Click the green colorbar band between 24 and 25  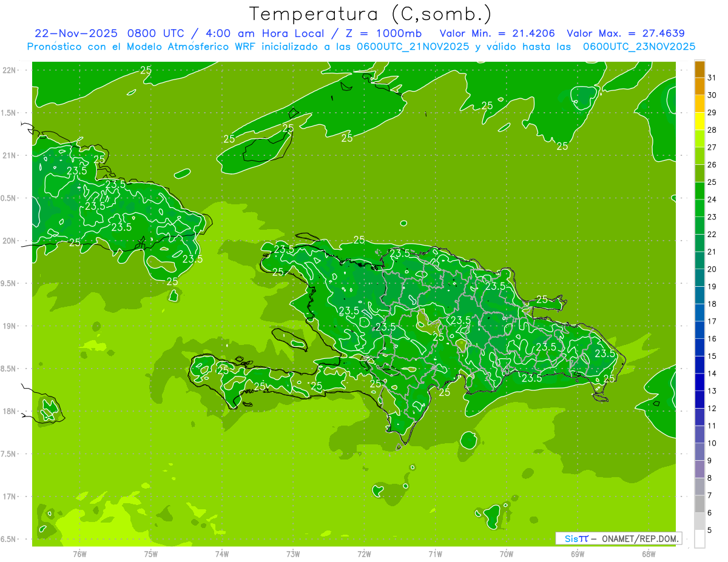coord(699,191)
